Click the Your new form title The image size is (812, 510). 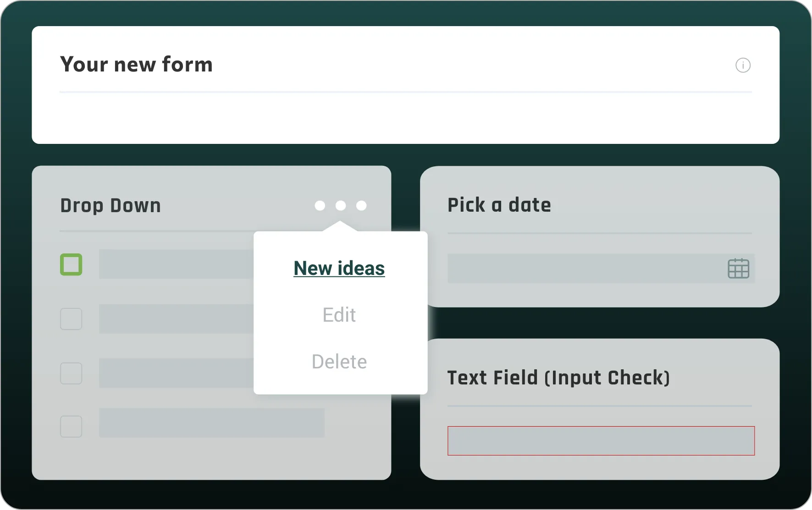(137, 65)
